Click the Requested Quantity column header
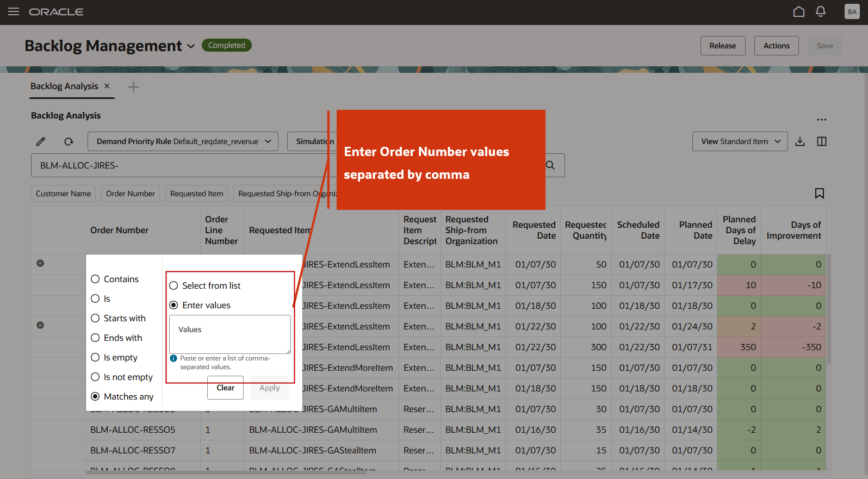868x479 pixels. coord(586,230)
